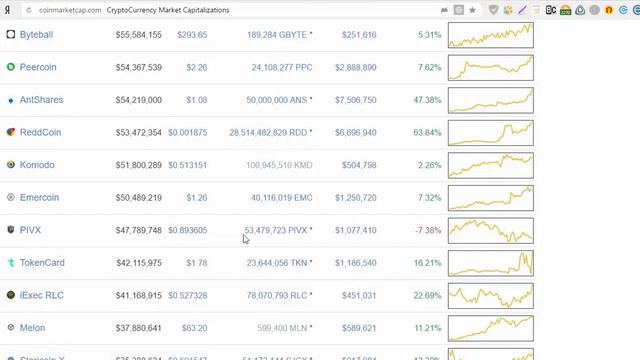640x360 pixels.
Task: Click the ReddCoin name link
Action: (40, 133)
